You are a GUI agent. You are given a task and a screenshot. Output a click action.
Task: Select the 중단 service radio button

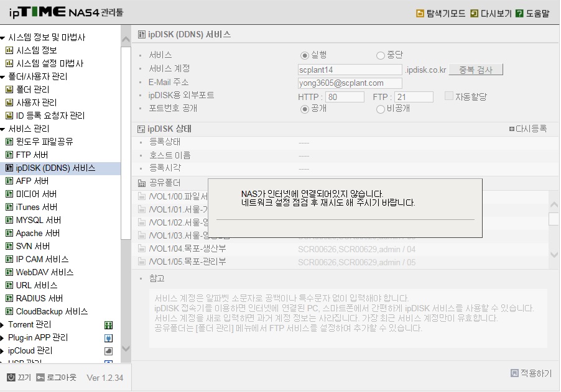click(380, 55)
